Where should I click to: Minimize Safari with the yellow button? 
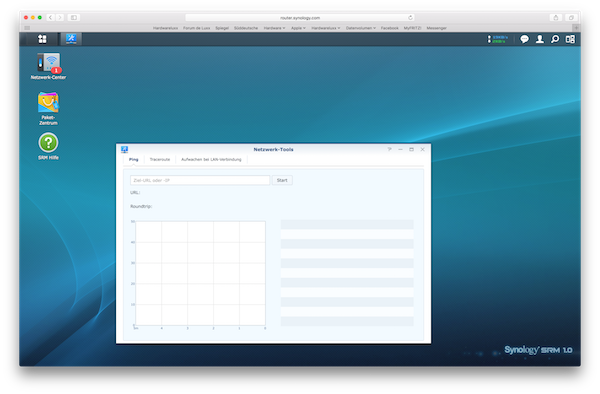33,18
